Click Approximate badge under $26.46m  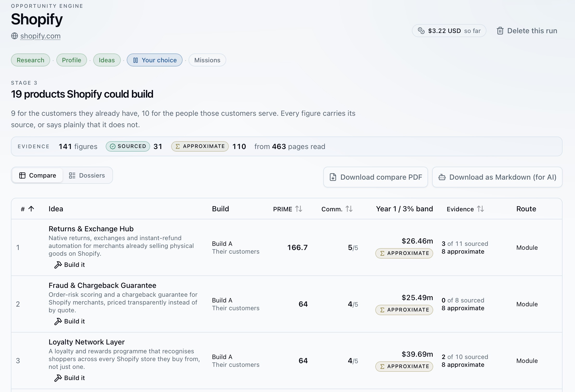coord(404,253)
